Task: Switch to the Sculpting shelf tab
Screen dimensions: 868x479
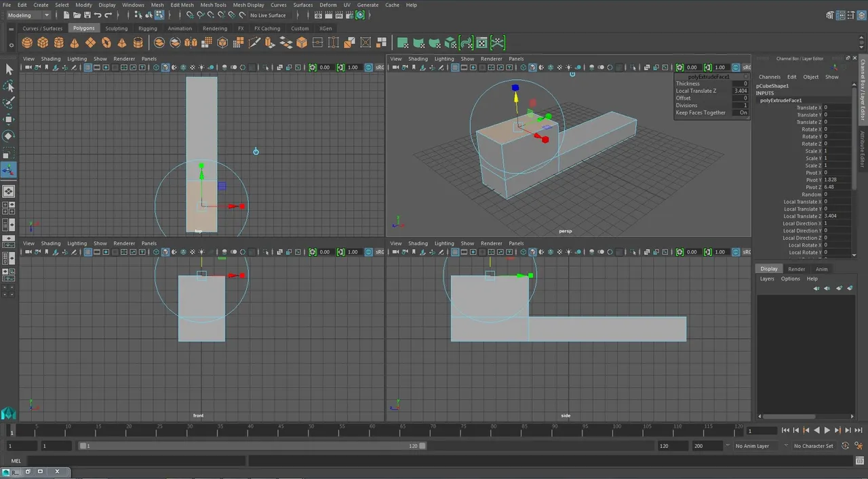Action: click(x=116, y=28)
